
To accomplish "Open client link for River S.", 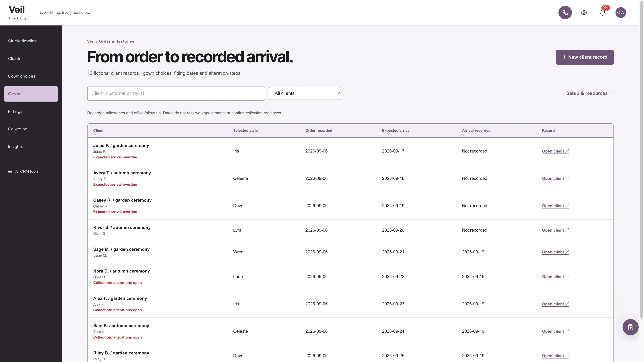I will (555, 230).
